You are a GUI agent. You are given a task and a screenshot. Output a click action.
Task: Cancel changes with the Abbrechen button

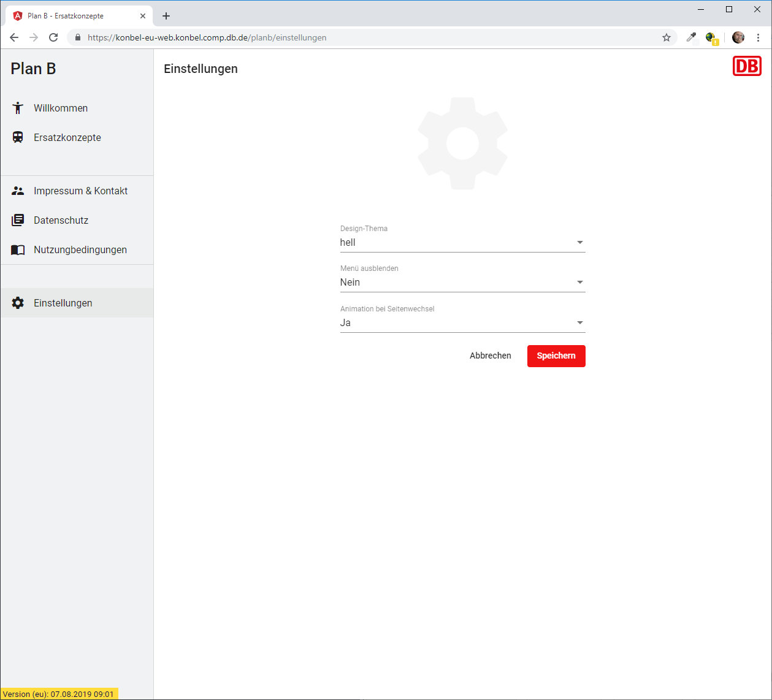click(x=490, y=356)
